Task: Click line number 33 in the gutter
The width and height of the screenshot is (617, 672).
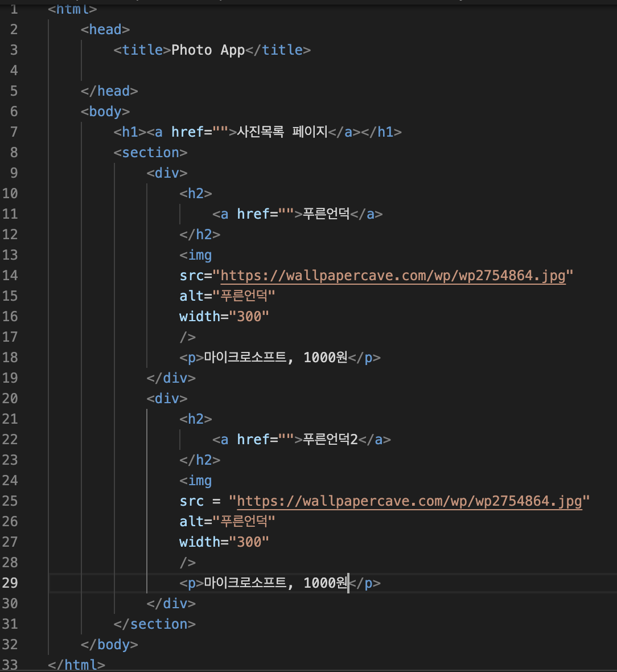Action: click(x=10, y=665)
